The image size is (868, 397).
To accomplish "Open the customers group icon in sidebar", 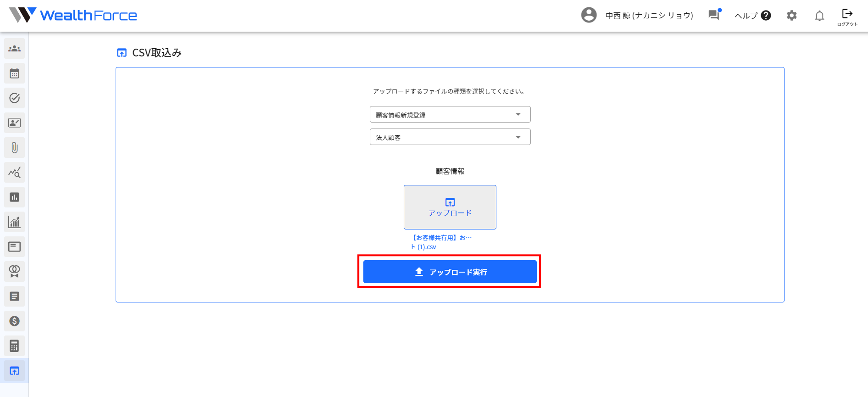I will (x=14, y=49).
